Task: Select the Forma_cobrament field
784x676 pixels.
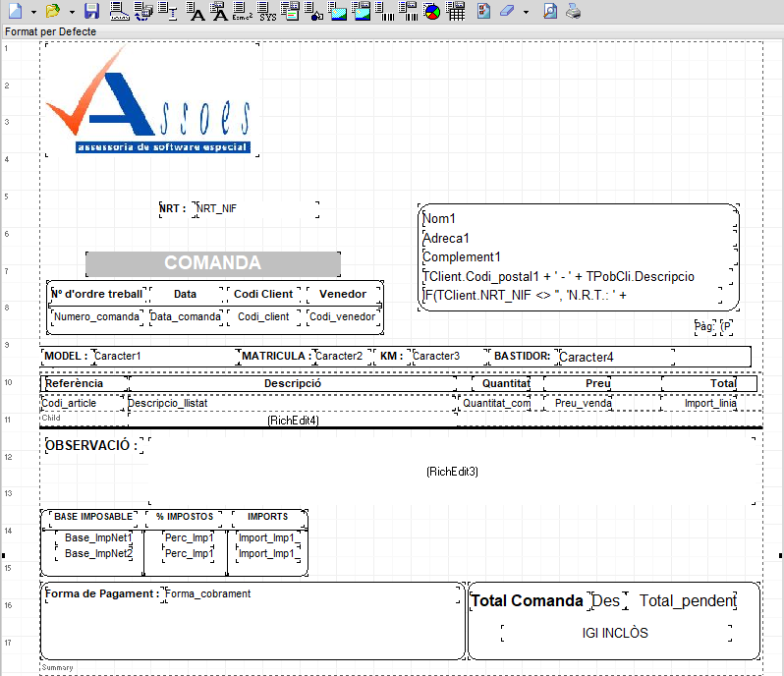Action: [312, 594]
